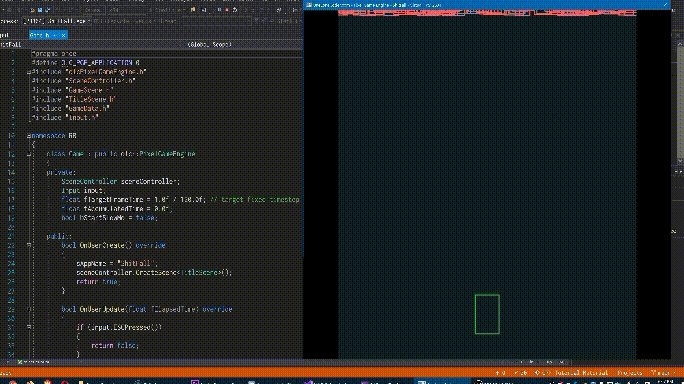Image resolution: width=684 pixels, height=384 pixels.
Task: Collapse the #include block
Action: 29,72
